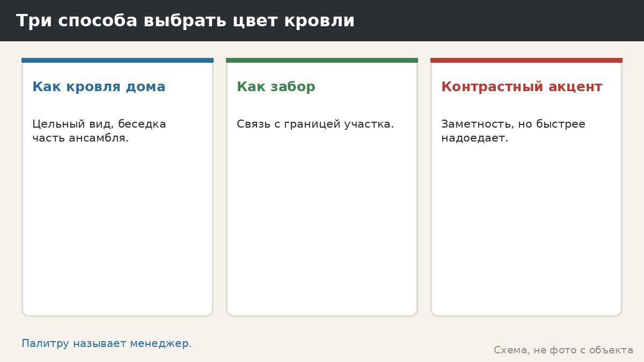This screenshot has height=362, width=644.
Task: Select the heading 'Как забор'
Action: click(x=276, y=87)
